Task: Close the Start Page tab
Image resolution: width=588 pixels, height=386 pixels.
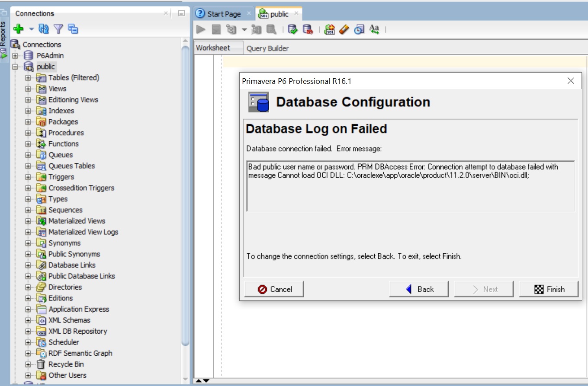Action: coord(249,13)
